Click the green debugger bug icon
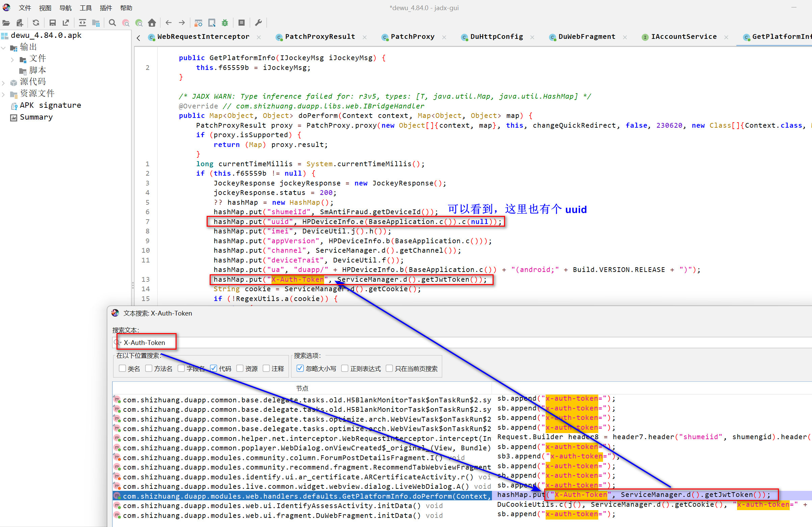The image size is (812, 527). tap(225, 23)
